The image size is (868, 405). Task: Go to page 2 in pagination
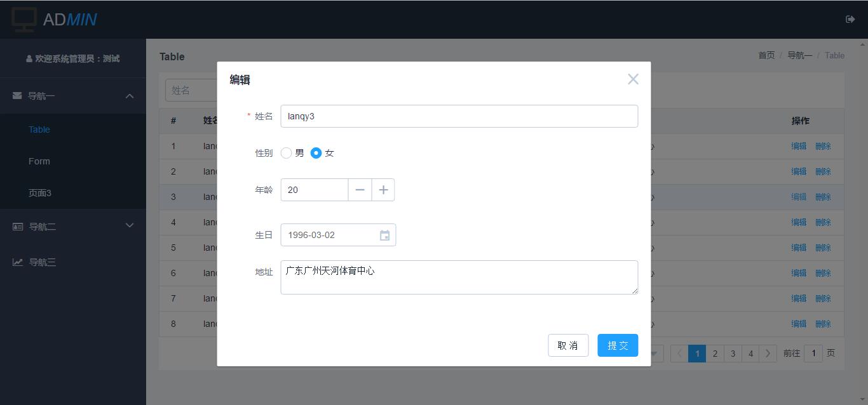pos(715,354)
